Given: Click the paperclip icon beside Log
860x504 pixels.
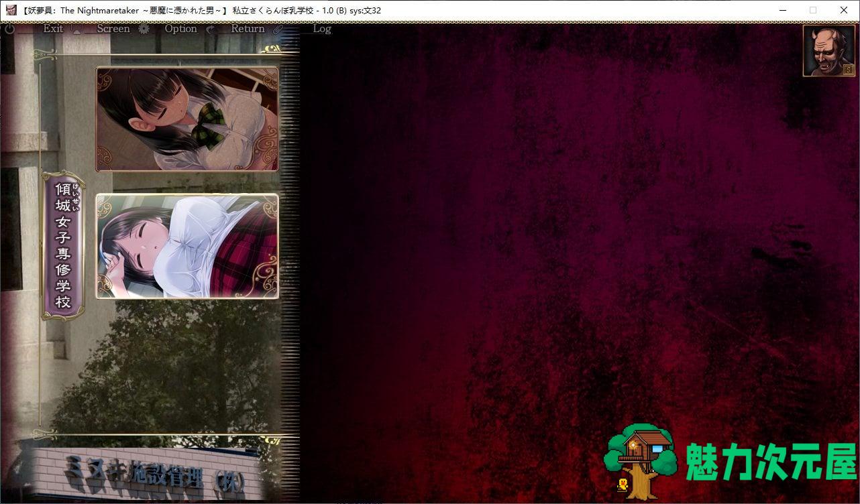Looking at the screenshot, I should pyautogui.click(x=278, y=29).
